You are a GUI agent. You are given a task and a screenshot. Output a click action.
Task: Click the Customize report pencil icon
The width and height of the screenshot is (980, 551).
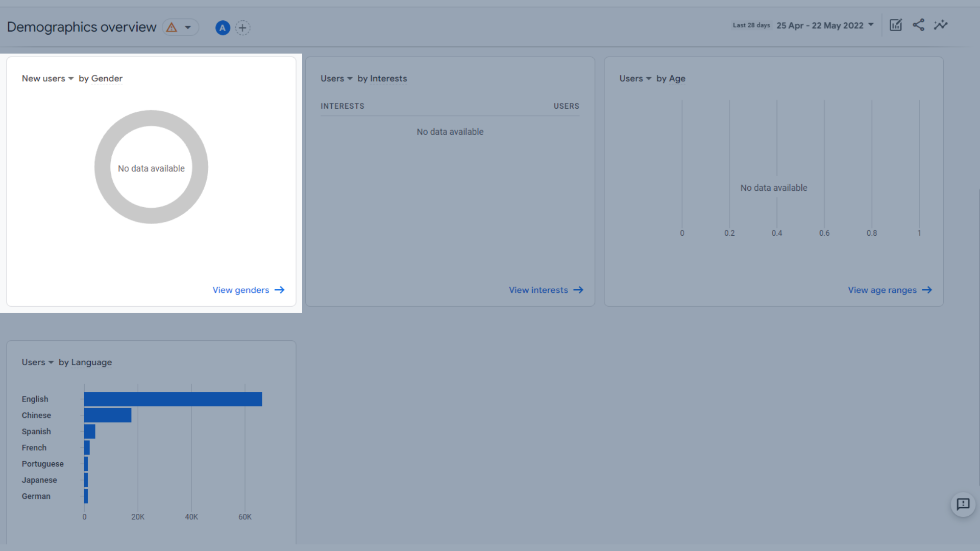[896, 25]
